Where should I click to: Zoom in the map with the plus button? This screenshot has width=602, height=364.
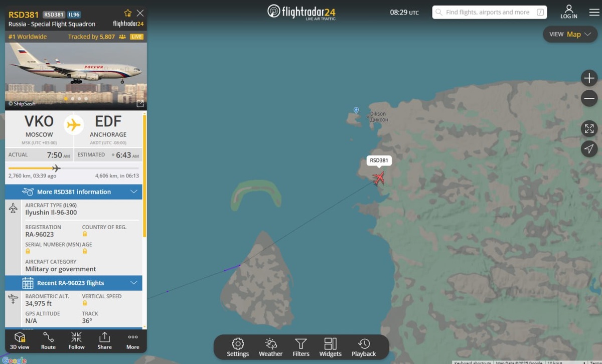pos(589,78)
